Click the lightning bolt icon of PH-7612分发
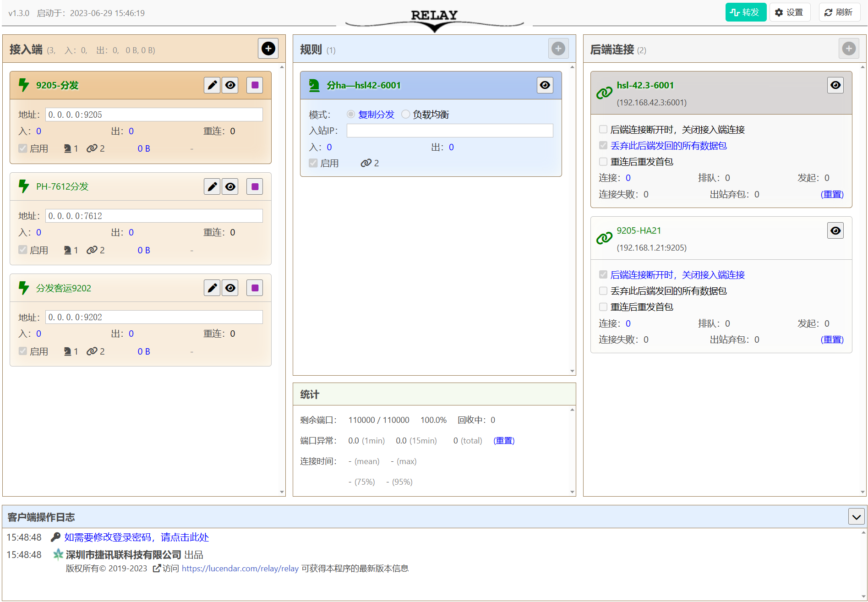Screen dimensions: 868x602 point(24,186)
